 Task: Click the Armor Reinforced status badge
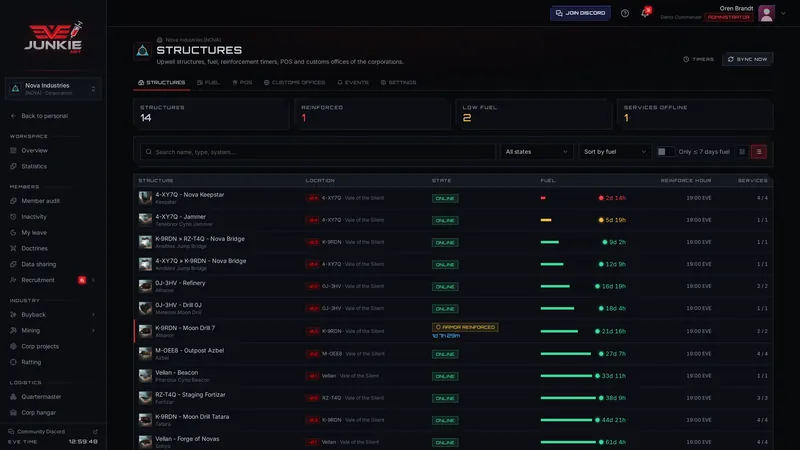coord(465,327)
